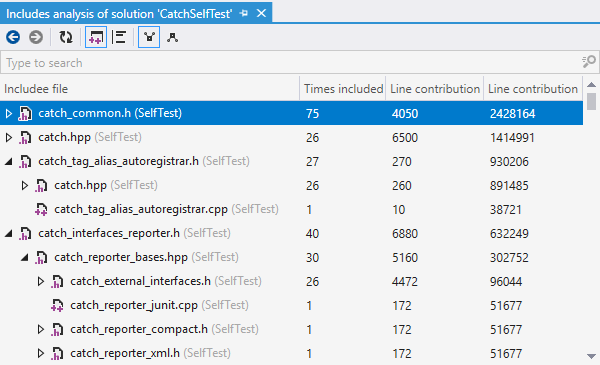
Task: Click the back navigation arrow
Action: (13, 37)
